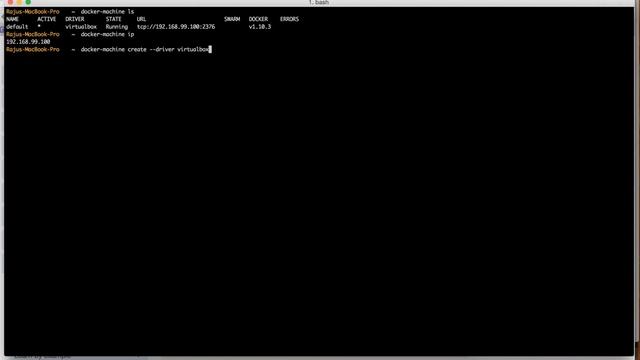Screen dimensions: 640x360
Task: Click the green maximize window button
Action: [28, 2]
